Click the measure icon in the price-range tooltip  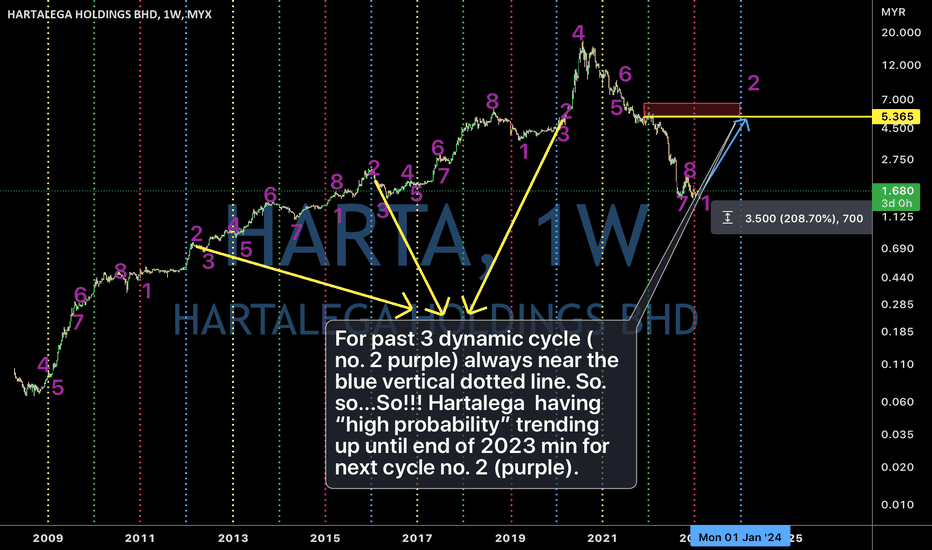[728, 218]
